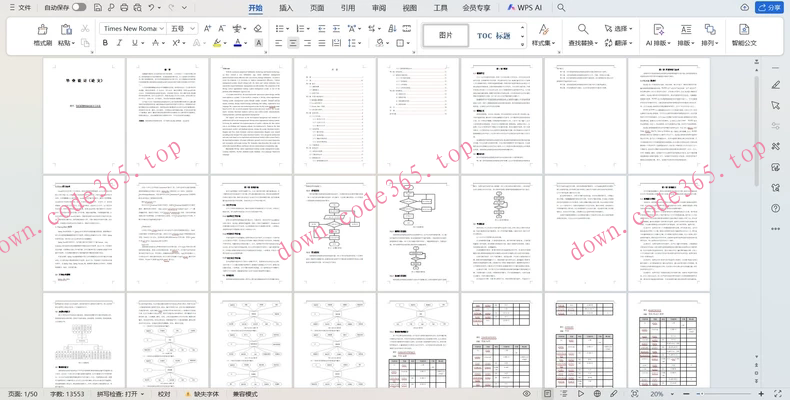Decrease paragraph indent
Screen dimensions: 790x400
(x=321, y=29)
